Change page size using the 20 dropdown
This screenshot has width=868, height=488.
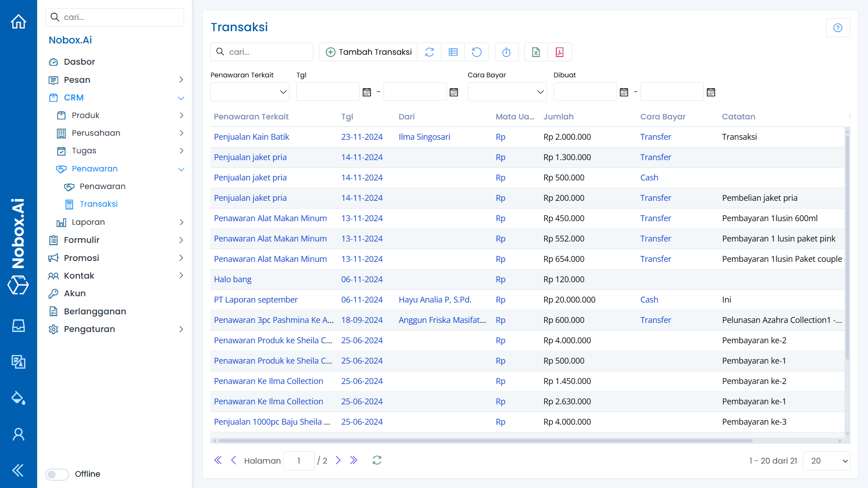point(826,460)
